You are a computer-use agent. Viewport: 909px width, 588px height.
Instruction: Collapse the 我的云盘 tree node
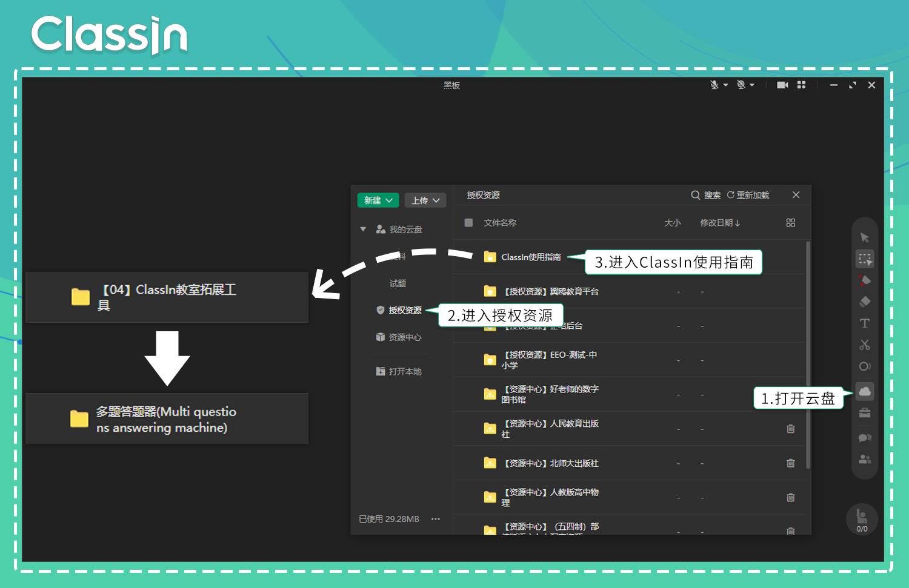(363, 229)
